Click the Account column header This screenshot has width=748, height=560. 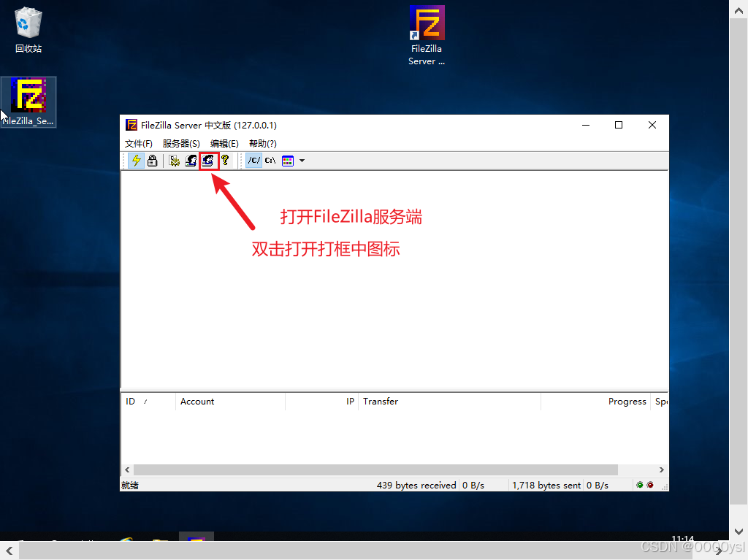tap(230, 402)
